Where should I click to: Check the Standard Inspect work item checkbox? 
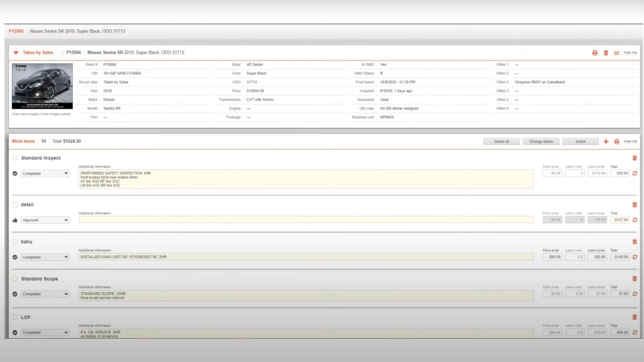pyautogui.click(x=15, y=158)
